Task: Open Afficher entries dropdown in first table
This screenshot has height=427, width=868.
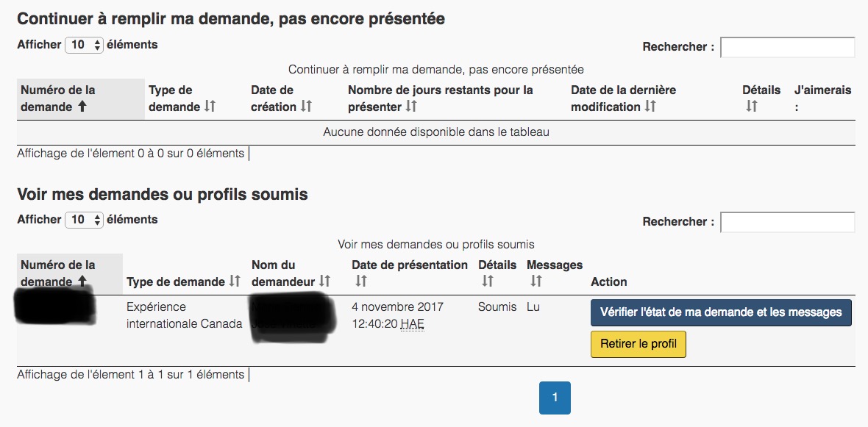Action: (x=85, y=46)
